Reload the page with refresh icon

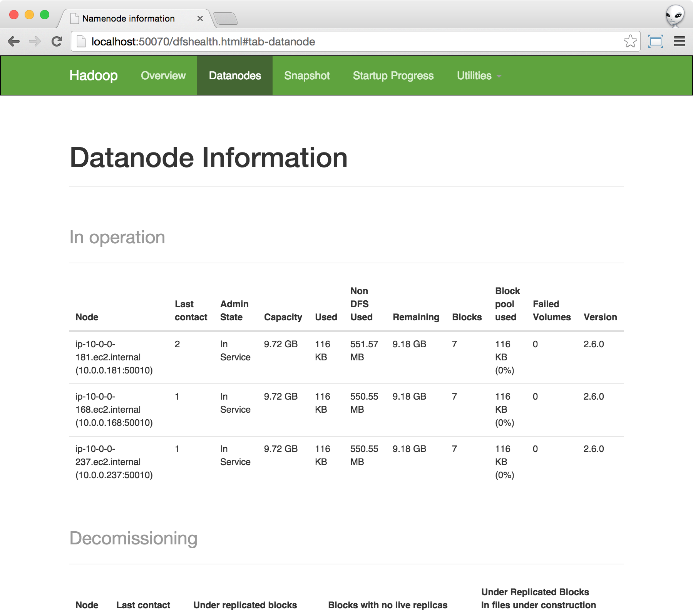57,42
